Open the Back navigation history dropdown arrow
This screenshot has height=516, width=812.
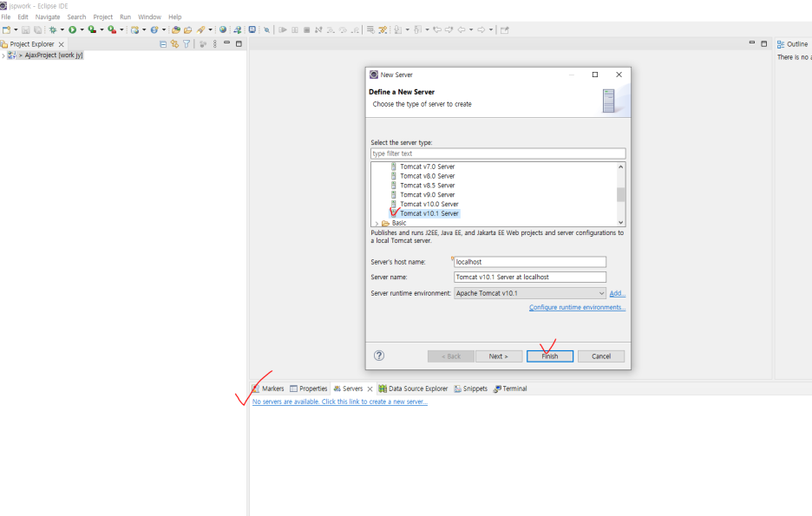471,30
